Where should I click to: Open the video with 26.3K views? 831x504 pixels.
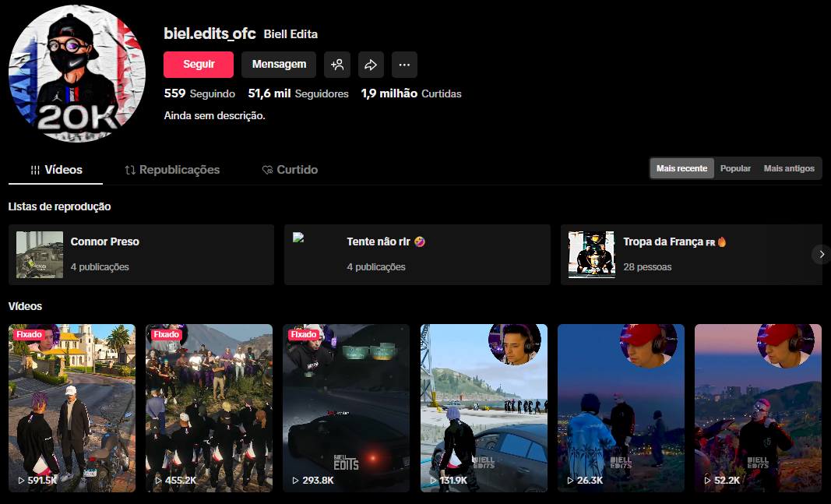click(621, 408)
